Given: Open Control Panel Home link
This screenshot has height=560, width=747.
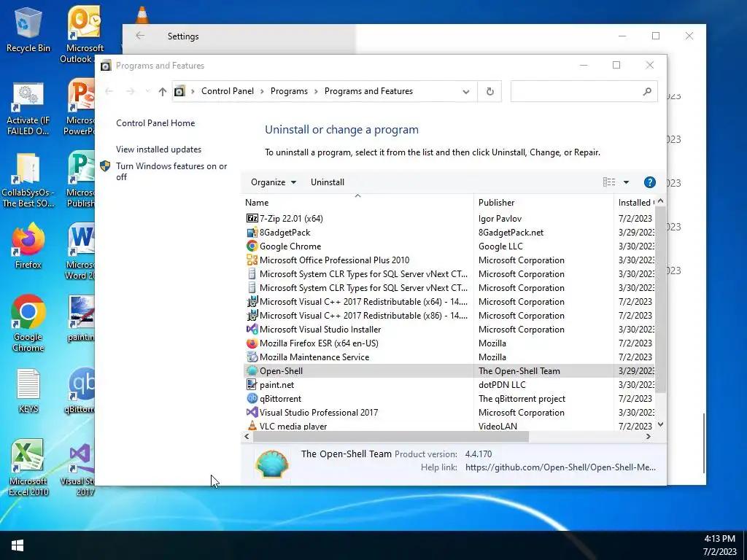Looking at the screenshot, I should coord(155,122).
